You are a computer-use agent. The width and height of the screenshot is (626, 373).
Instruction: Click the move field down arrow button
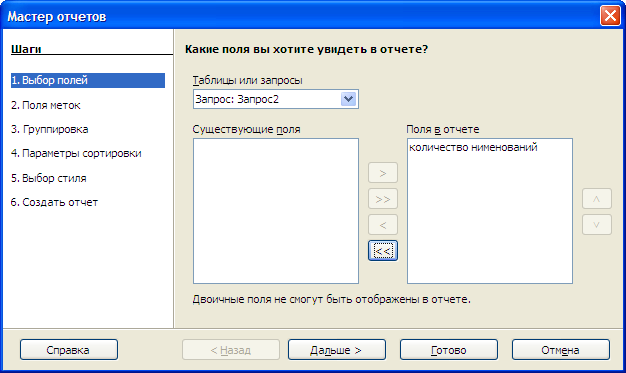click(x=596, y=225)
